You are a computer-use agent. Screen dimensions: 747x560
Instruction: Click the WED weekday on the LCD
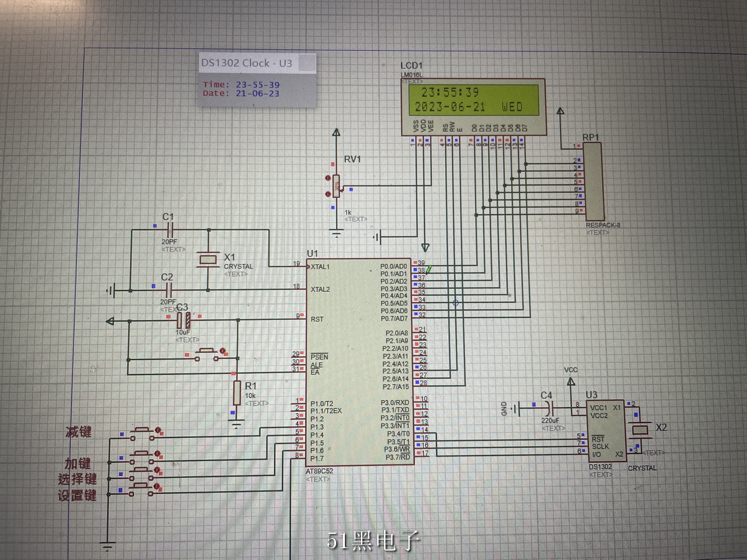[512, 107]
